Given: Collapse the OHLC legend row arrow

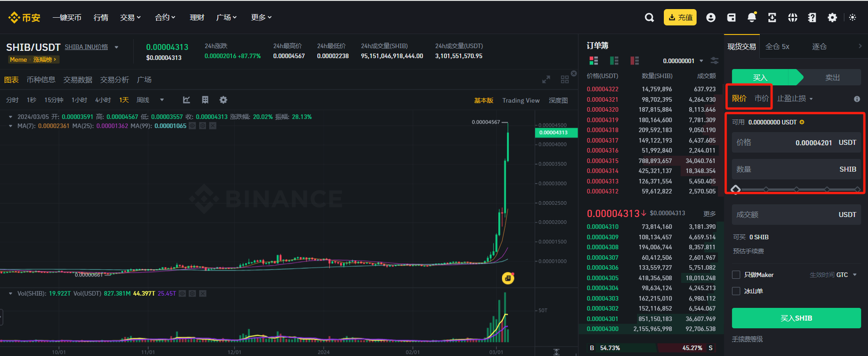Looking at the screenshot, I should [10, 117].
